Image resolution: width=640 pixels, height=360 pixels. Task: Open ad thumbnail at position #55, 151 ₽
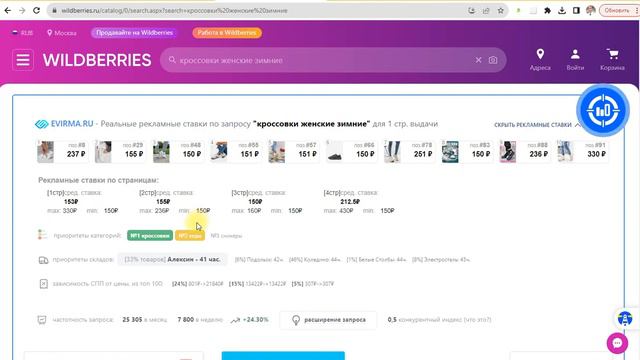pyautogui.click(x=236, y=151)
